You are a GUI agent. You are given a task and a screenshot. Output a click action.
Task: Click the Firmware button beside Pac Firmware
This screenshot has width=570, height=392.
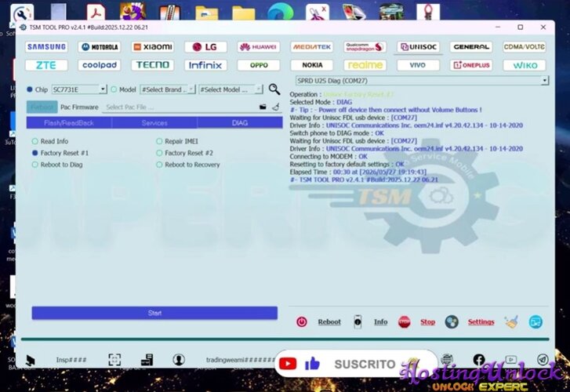(x=42, y=107)
